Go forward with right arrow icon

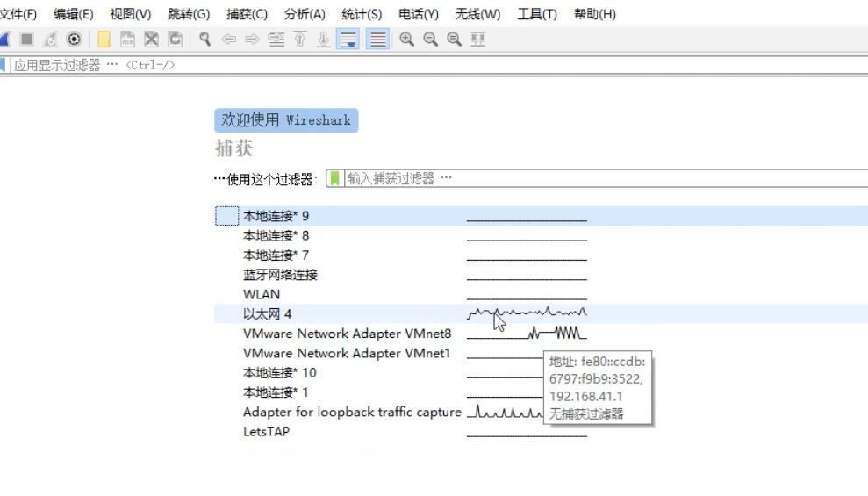coord(253,40)
